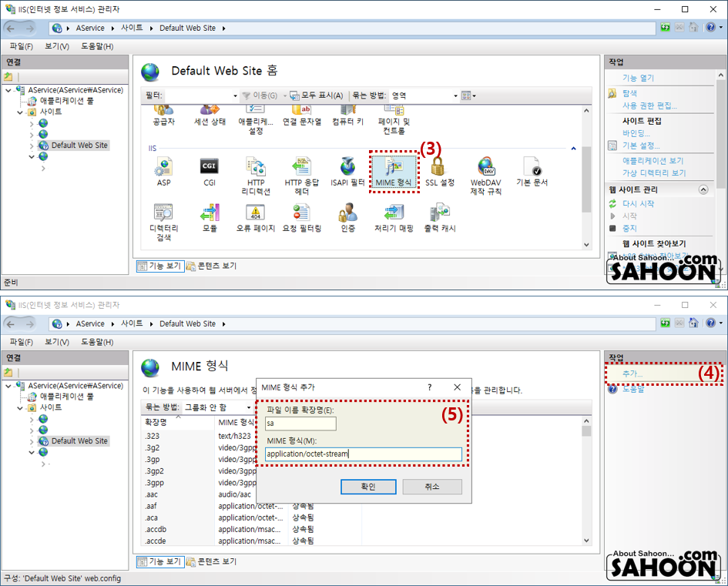The height and width of the screenshot is (586, 728).
Task: Select Default Web Site in top tree
Action: [x=79, y=145]
